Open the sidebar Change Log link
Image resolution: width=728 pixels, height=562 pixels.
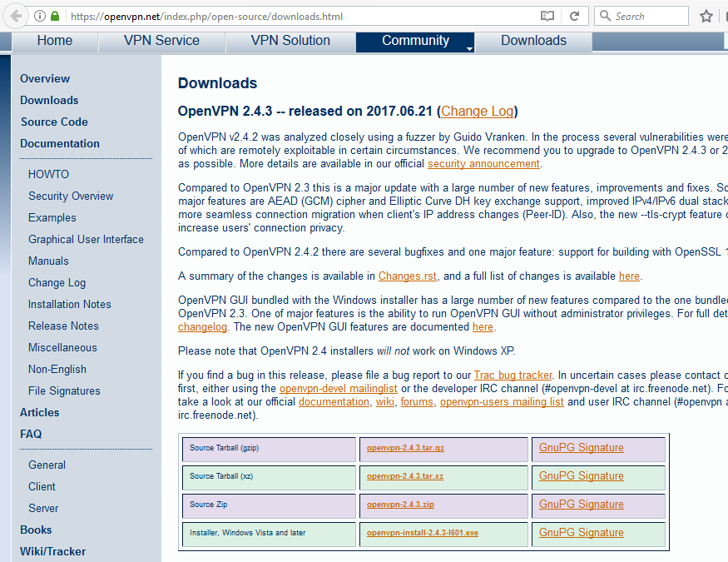pos(57,283)
